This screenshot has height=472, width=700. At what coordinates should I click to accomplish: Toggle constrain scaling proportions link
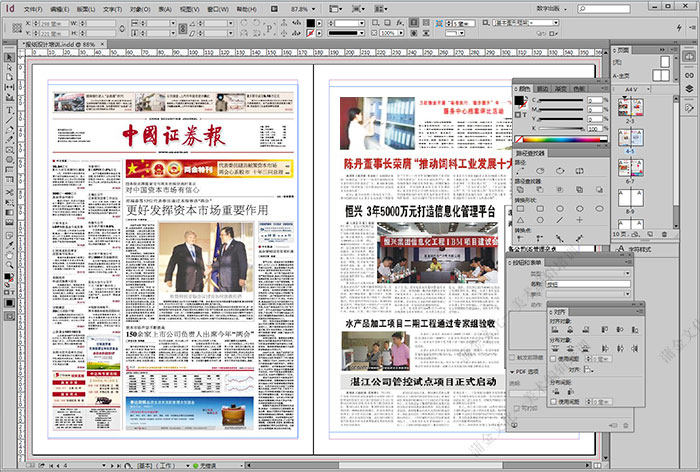pyautogui.click(x=183, y=28)
